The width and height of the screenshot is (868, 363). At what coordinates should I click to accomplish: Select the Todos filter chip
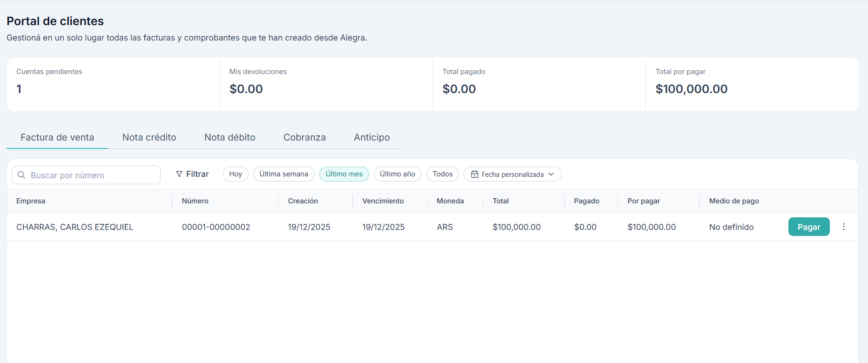[442, 174]
